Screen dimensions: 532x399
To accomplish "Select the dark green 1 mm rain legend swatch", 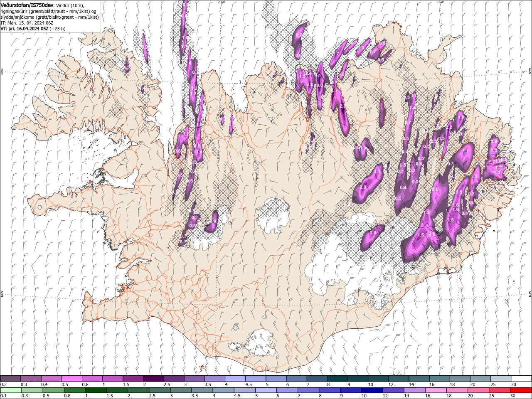I will pos(96,390).
